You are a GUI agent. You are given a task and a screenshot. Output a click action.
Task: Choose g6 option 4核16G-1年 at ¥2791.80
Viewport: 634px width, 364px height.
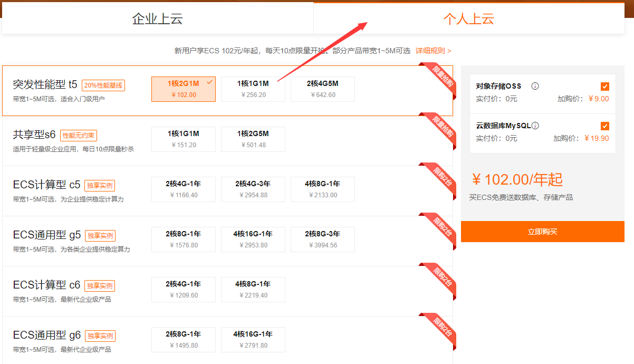pos(253,340)
